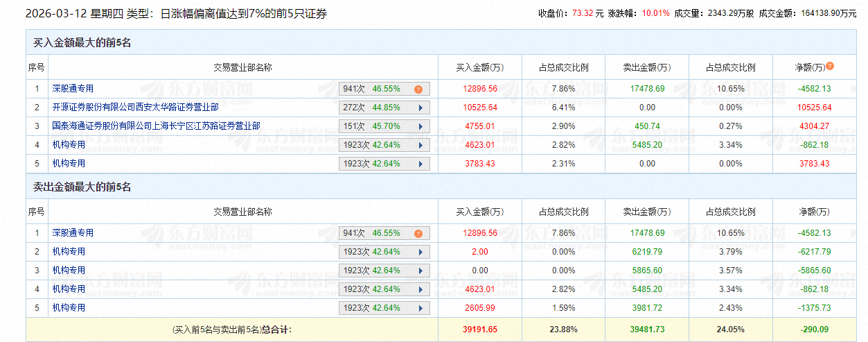This screenshot has width=868, height=342.
Task: Click arrow icon in sell table row 5 机构专用
Action: (420, 308)
